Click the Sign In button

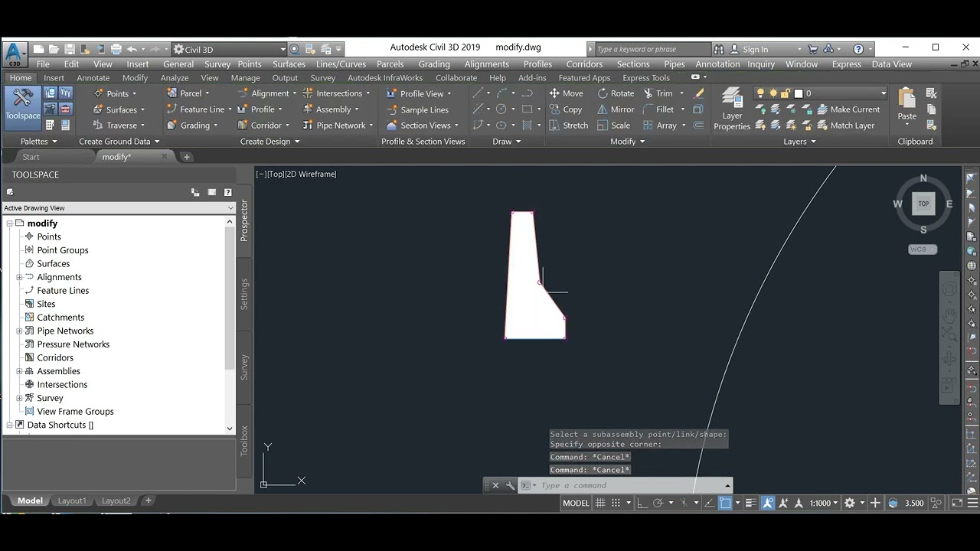tap(755, 49)
